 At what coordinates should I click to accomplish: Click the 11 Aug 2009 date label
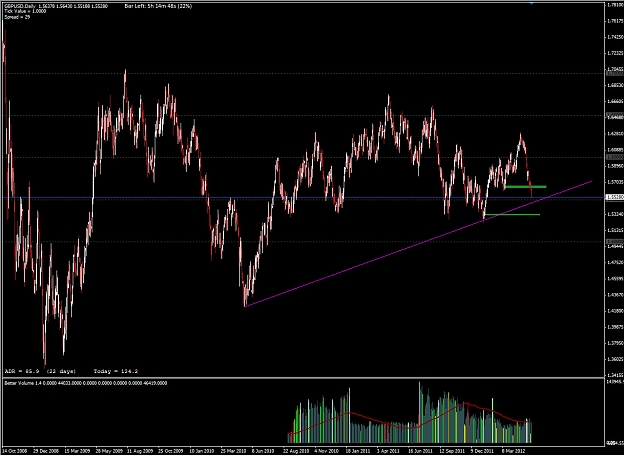140,450
